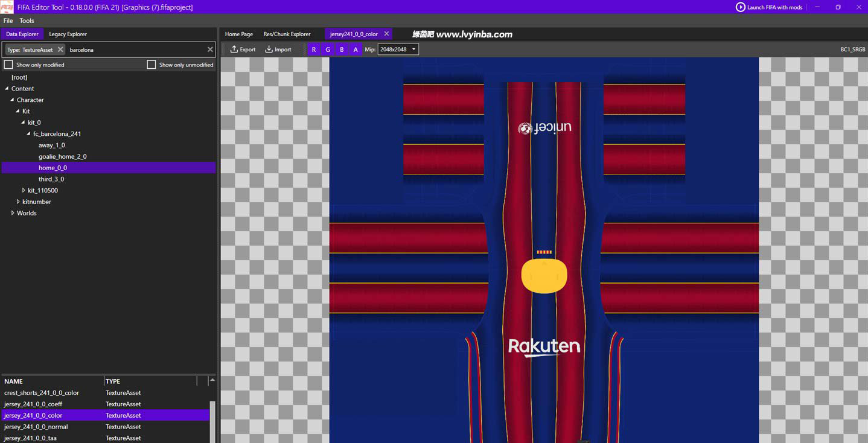Collapse the Content tree node
Screen dimensions: 868x443
point(7,89)
